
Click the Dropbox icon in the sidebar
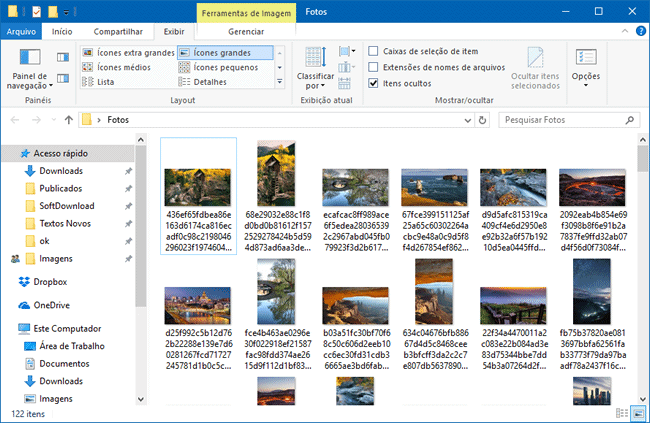pos(25,282)
